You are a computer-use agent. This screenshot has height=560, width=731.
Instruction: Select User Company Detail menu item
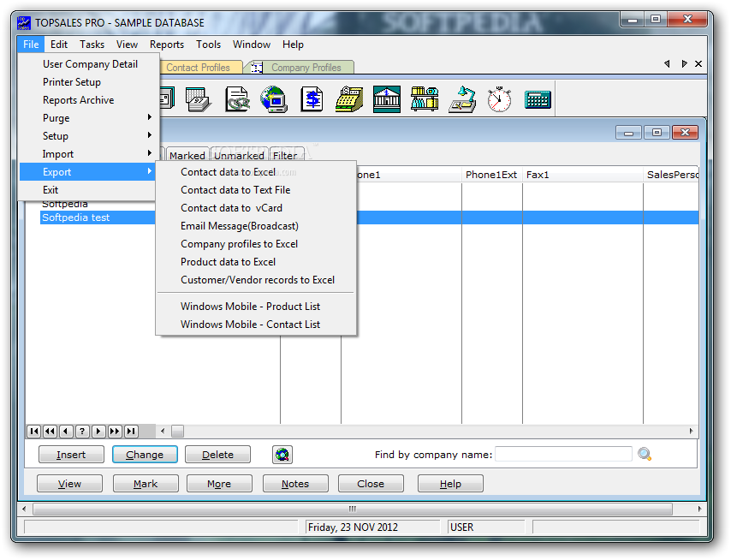pos(87,64)
